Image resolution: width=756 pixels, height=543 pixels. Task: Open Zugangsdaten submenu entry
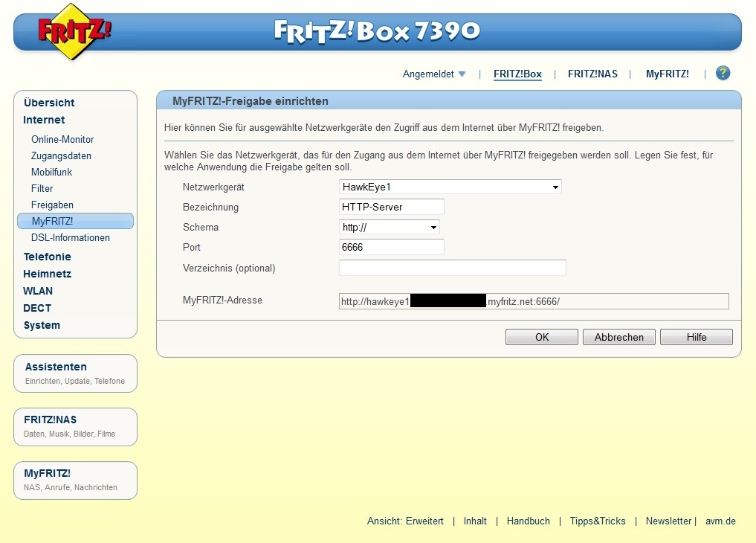tap(61, 155)
